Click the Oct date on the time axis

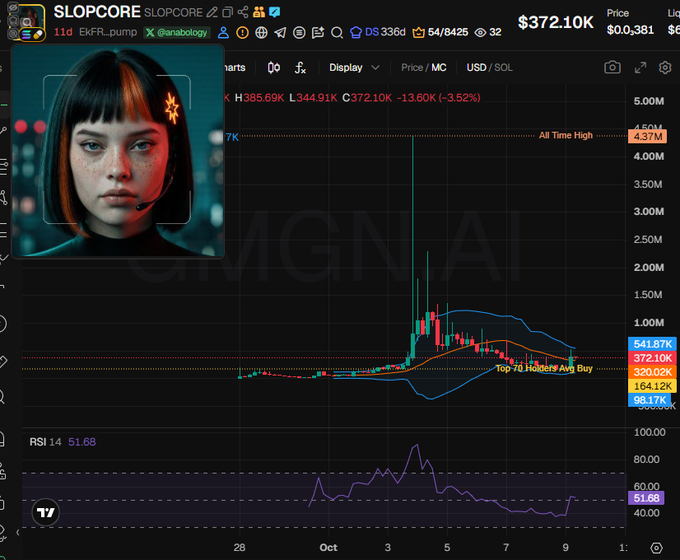click(328, 547)
